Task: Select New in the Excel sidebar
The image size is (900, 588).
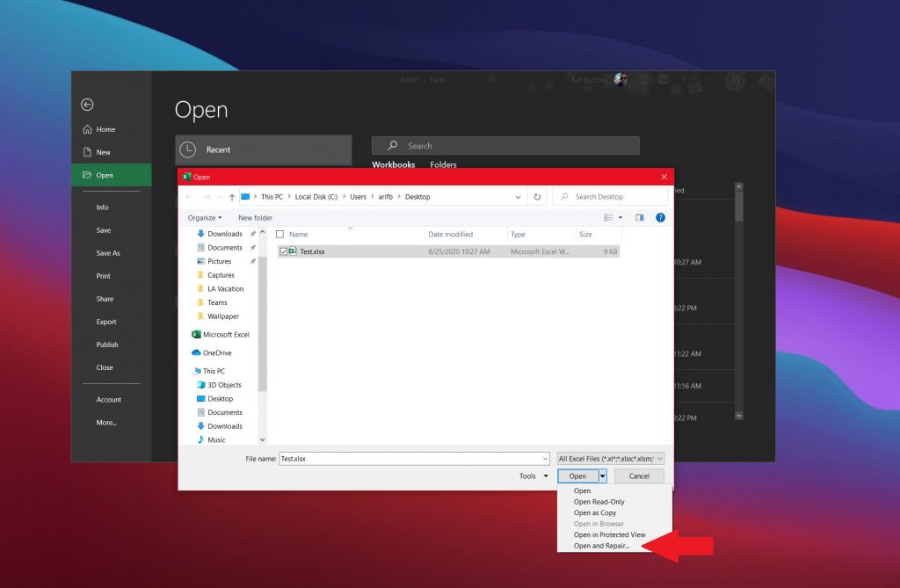Action: [x=97, y=152]
